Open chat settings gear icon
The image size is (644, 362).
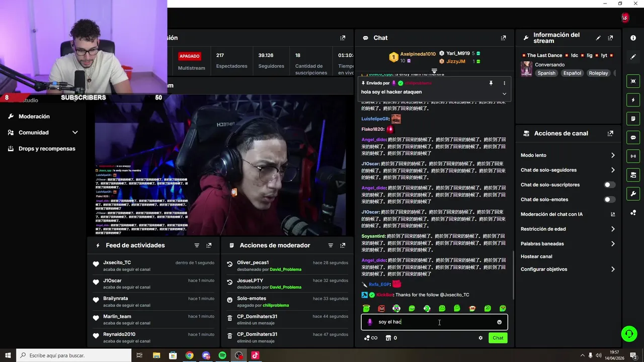coord(480,338)
